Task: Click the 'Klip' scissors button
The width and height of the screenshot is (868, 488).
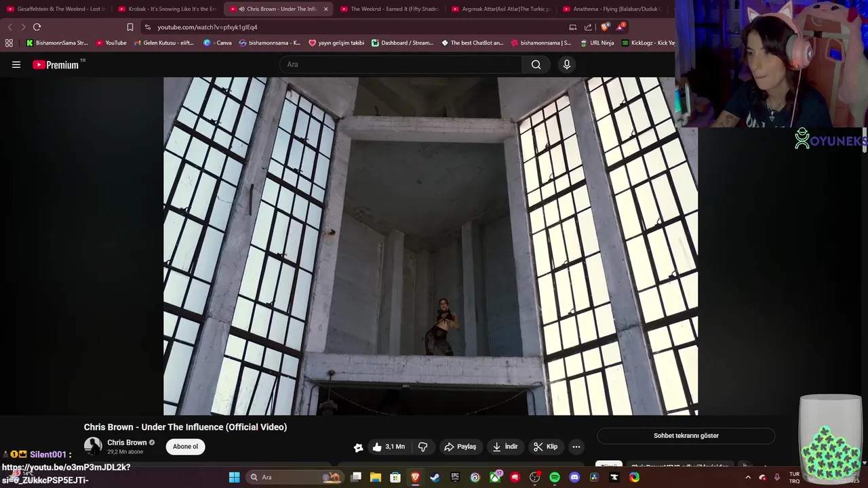Action: 545,447
